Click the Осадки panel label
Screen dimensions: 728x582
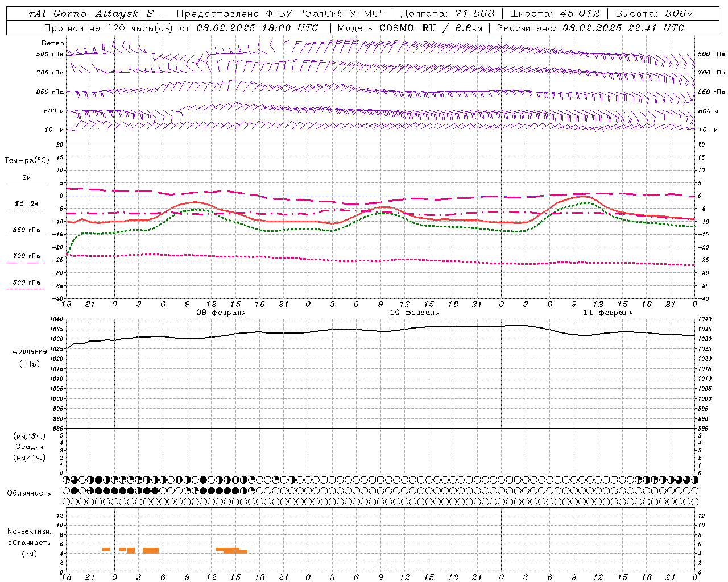pyautogui.click(x=30, y=447)
